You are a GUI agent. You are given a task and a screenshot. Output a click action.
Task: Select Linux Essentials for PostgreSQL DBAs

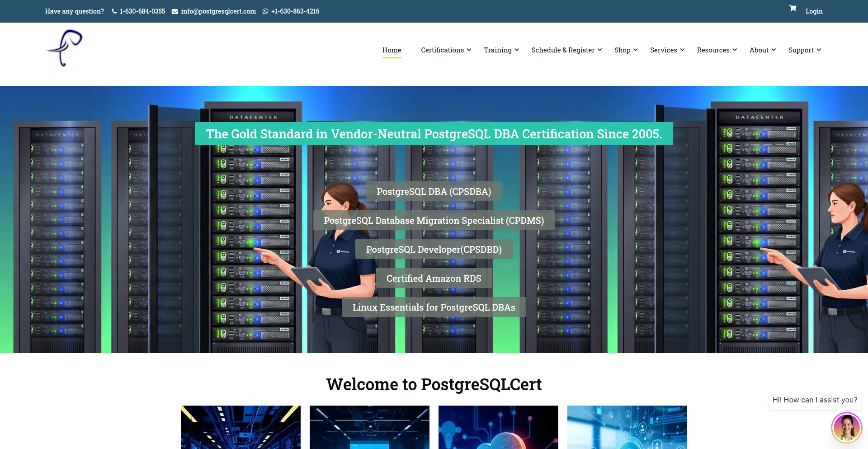pyautogui.click(x=434, y=307)
